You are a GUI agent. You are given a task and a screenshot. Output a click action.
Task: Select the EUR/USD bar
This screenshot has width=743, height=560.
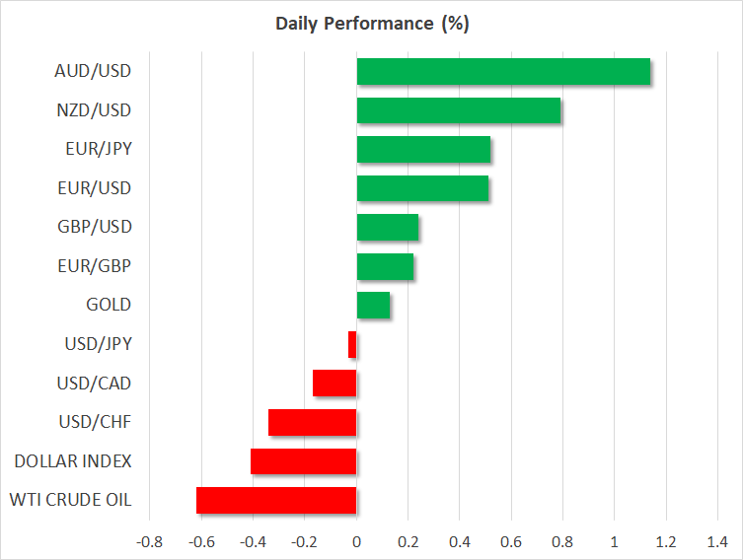[x=422, y=188]
